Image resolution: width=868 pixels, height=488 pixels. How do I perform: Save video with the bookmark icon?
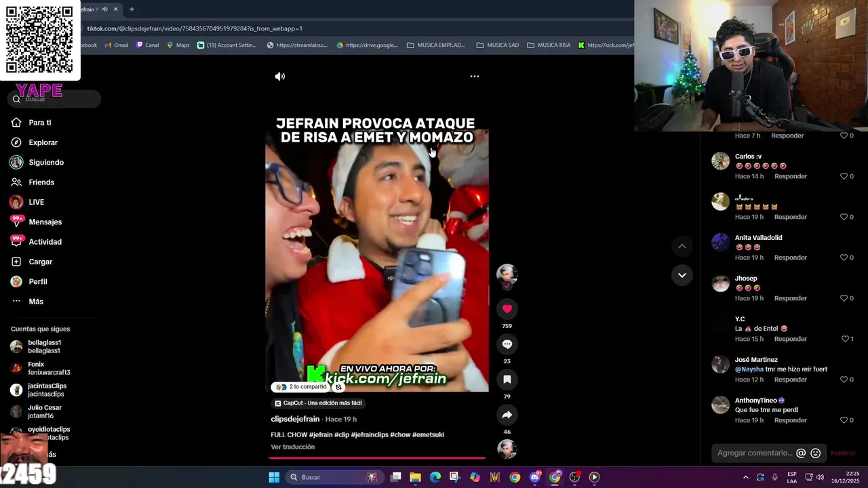(x=507, y=380)
